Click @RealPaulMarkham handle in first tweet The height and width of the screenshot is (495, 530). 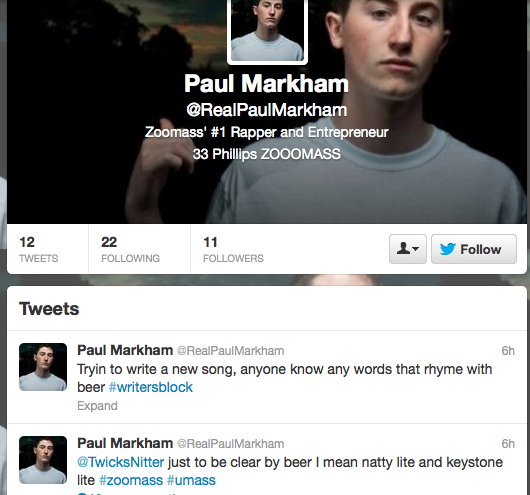point(231,351)
